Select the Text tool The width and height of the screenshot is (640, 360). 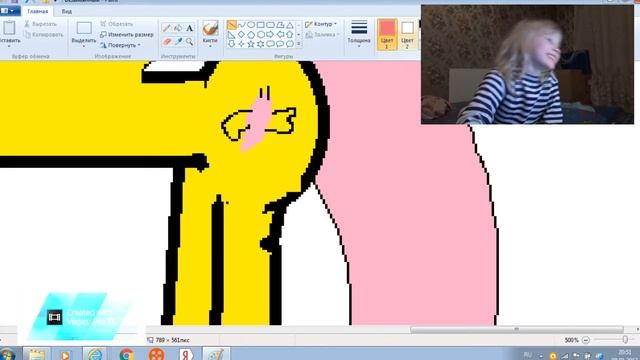189,28
